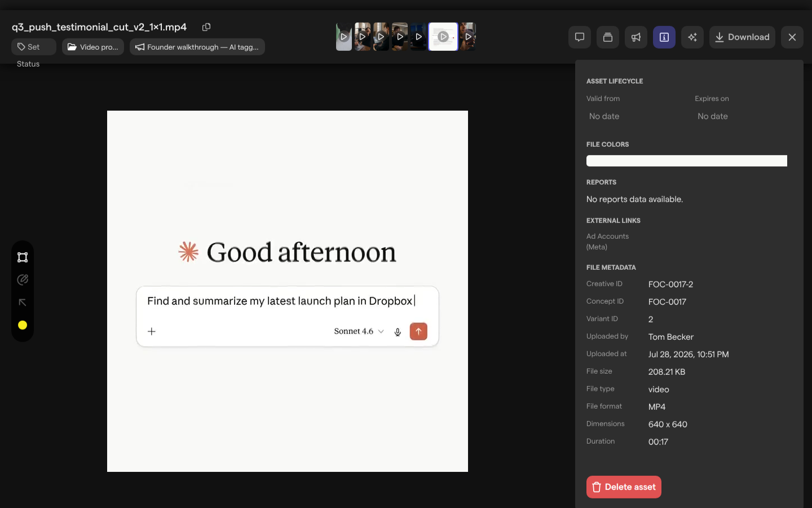The image size is (812, 508).
Task: Set the Valid from date field
Action: [x=604, y=116]
